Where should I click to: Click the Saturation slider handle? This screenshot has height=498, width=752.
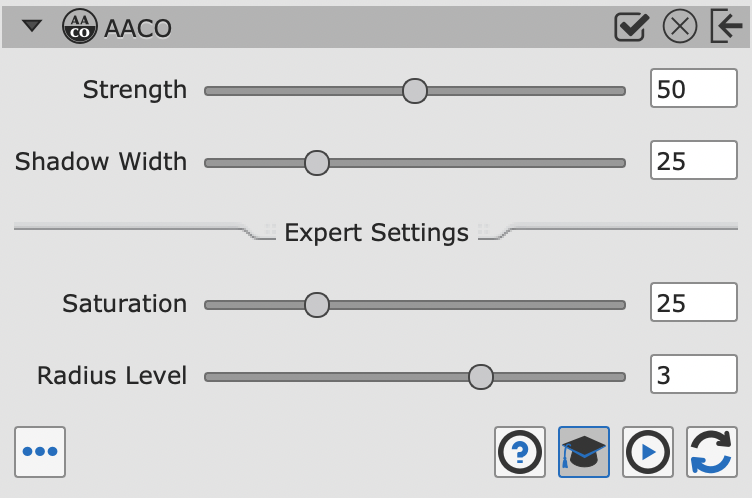pyautogui.click(x=317, y=305)
